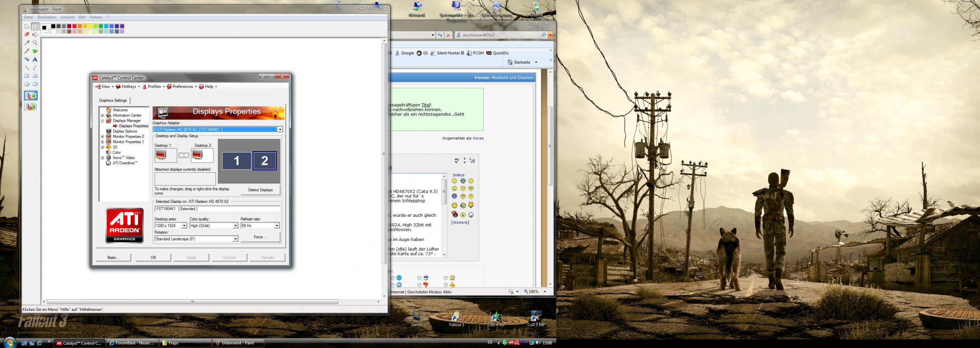
Task: Pick the Polygon shape tool in Paint
Action: pyautogui.click(x=35, y=76)
